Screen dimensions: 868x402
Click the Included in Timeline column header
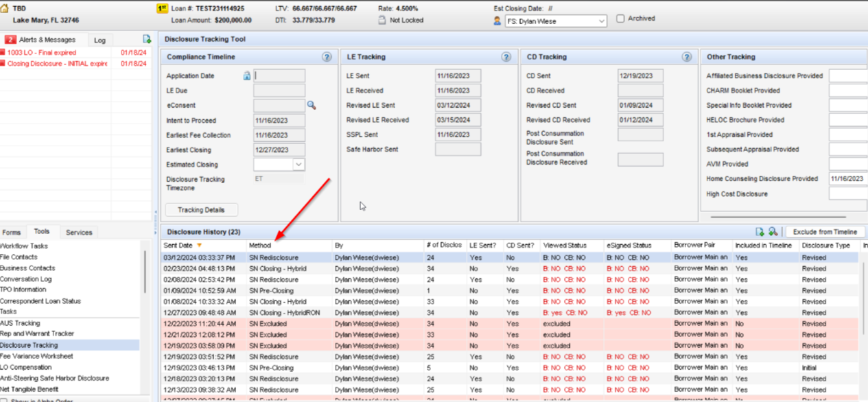(x=766, y=246)
